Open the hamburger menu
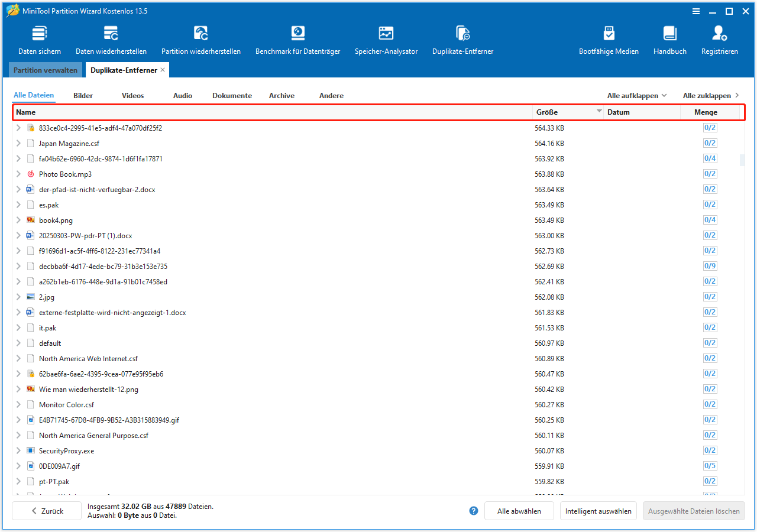 [x=695, y=11]
